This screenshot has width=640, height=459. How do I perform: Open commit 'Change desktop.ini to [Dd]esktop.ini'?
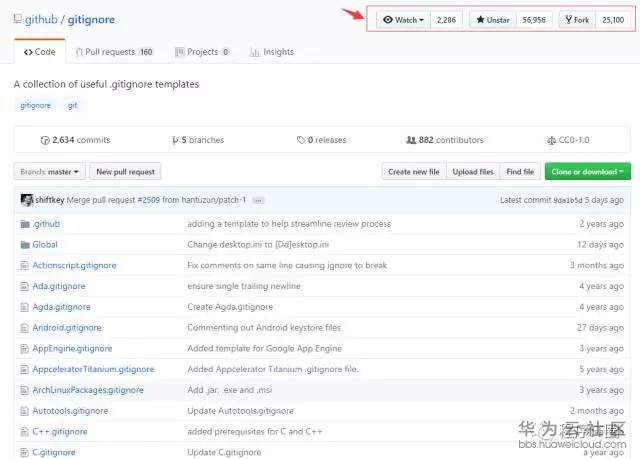[x=258, y=245]
